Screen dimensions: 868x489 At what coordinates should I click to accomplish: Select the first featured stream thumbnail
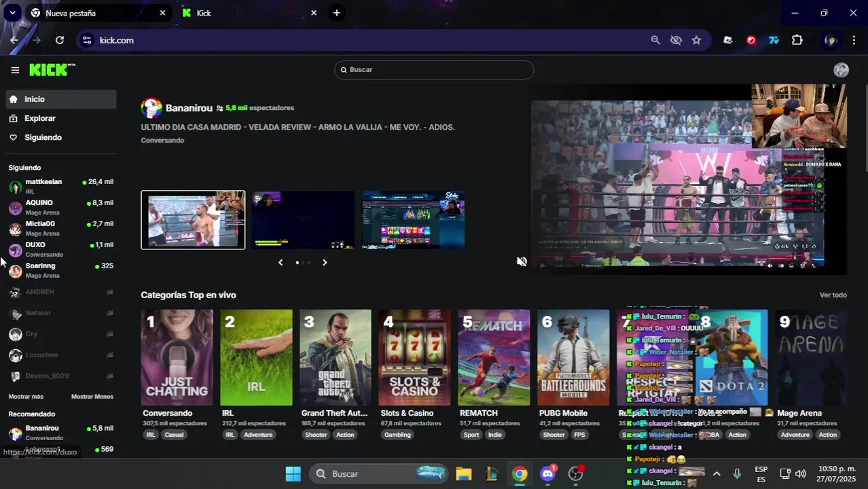click(193, 220)
